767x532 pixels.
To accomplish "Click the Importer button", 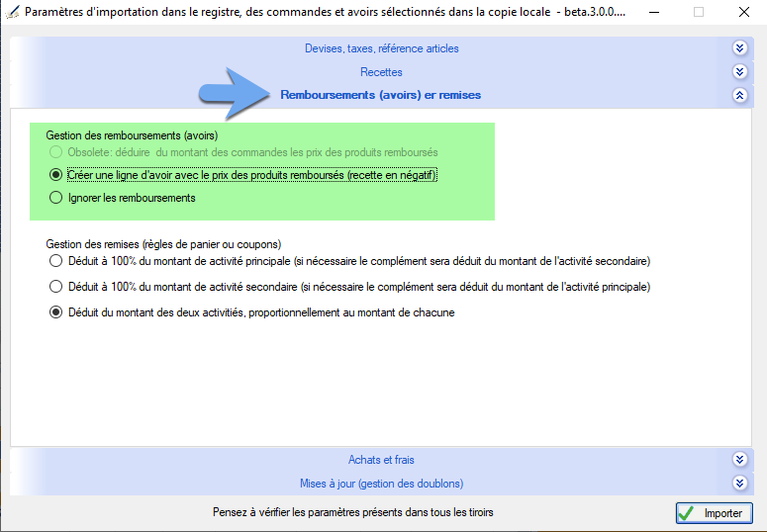I will [x=715, y=513].
